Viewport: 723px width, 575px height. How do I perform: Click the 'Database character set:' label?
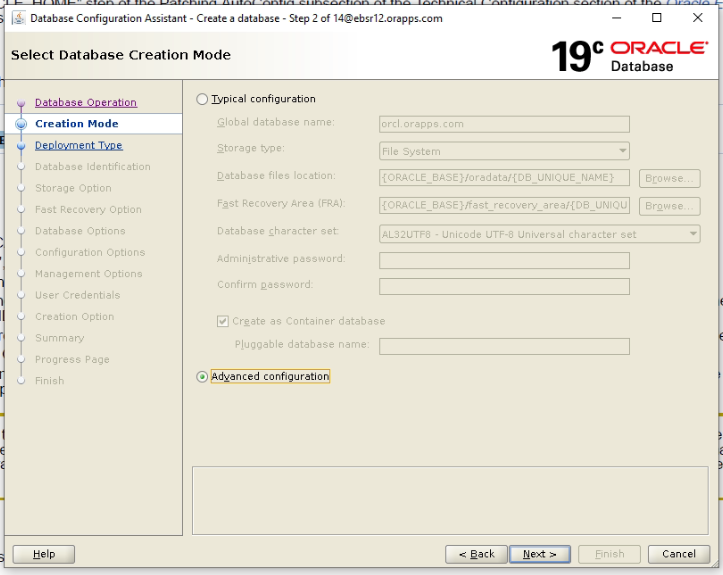[278, 231]
